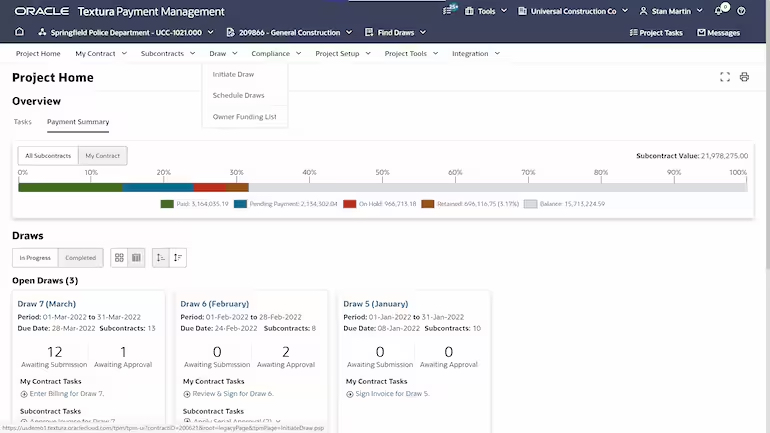Open the Tasks tab under Overview

click(x=23, y=122)
